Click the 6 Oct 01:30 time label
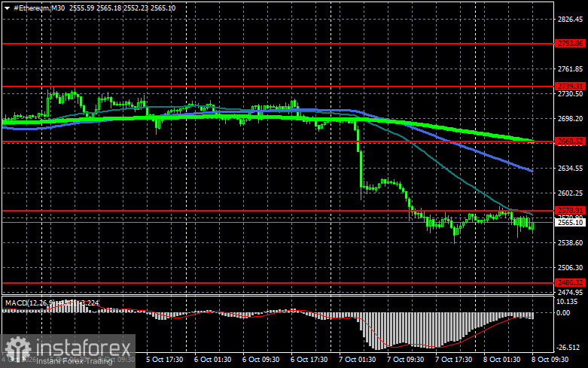Image resolution: width=588 pixels, height=368 pixels. click(212, 360)
